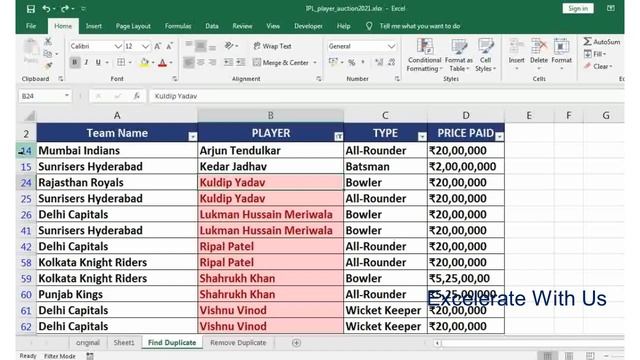Open the Team Name filter dropdown
Screen dimensions: 640x360
pyautogui.click(x=193, y=136)
